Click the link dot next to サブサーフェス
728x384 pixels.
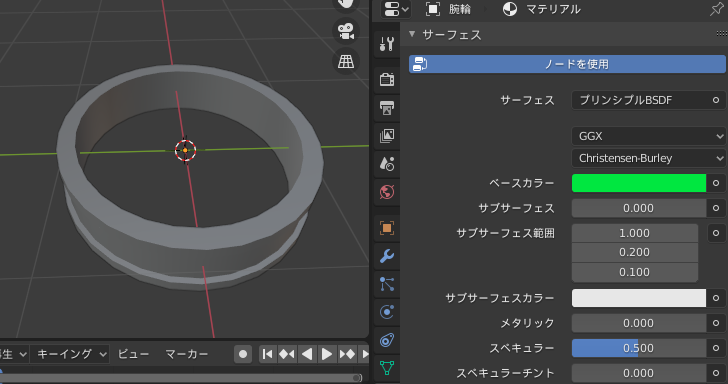tap(716, 208)
